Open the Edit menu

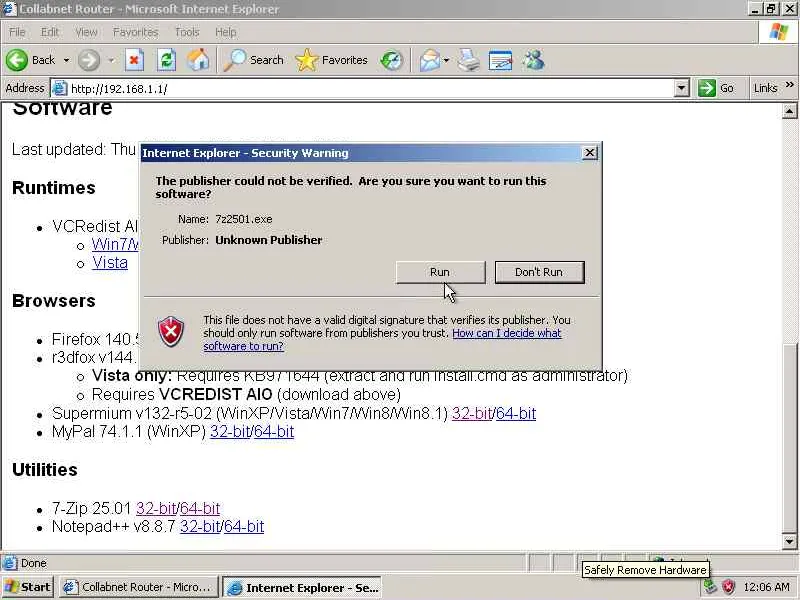point(49,32)
